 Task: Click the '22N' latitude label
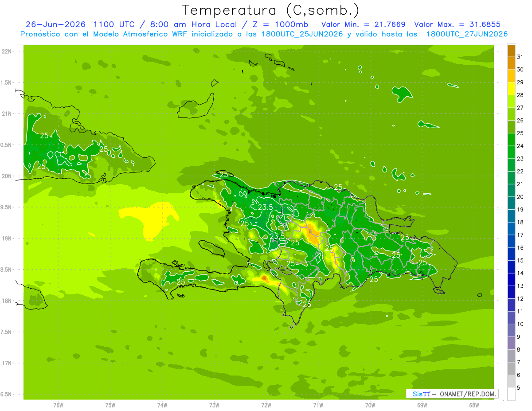[x=7, y=51]
